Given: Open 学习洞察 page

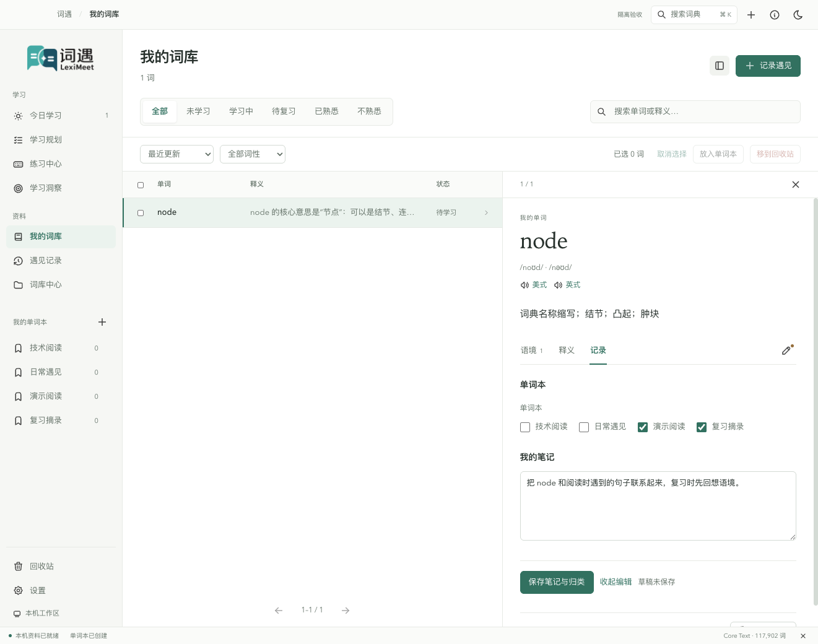Looking at the screenshot, I should click(x=61, y=188).
